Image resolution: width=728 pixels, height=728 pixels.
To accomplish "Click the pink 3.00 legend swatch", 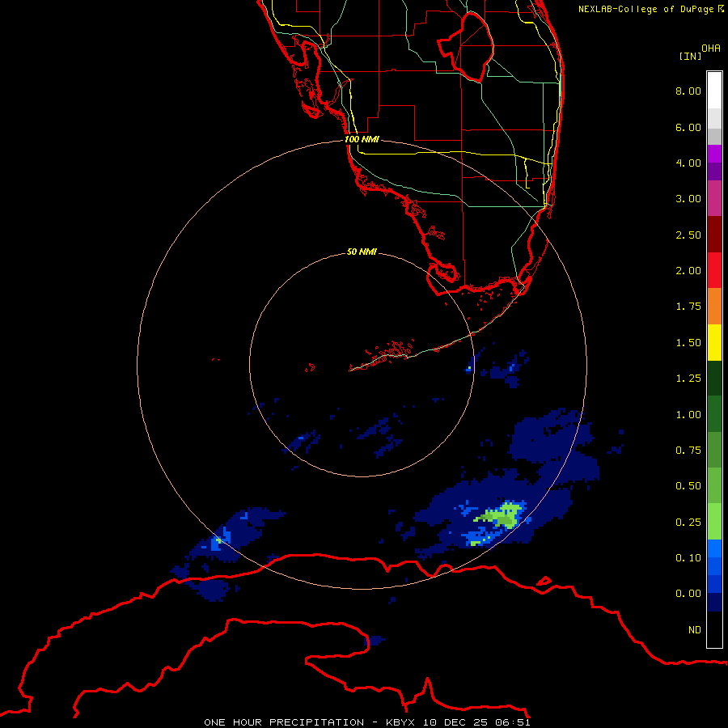I will click(x=714, y=198).
